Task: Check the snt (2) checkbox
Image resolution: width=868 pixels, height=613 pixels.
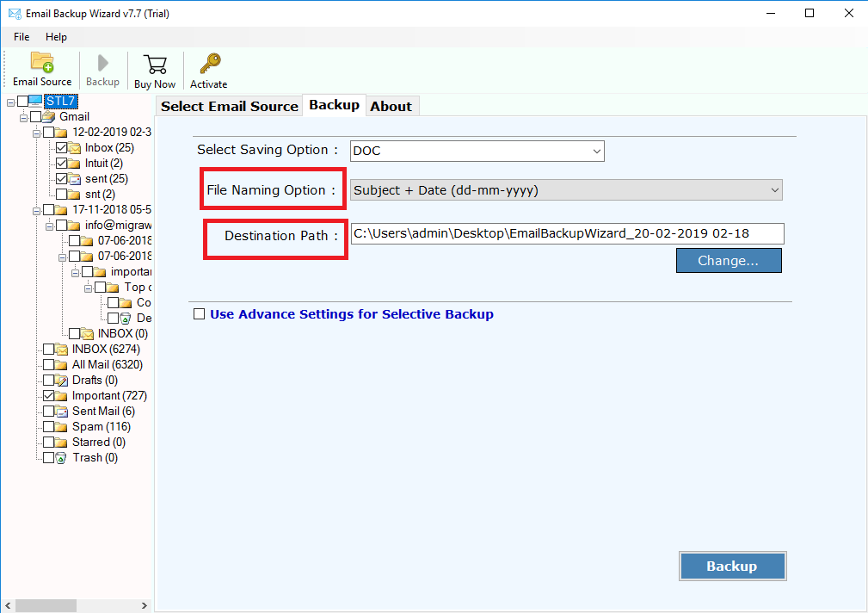Action: tap(61, 194)
